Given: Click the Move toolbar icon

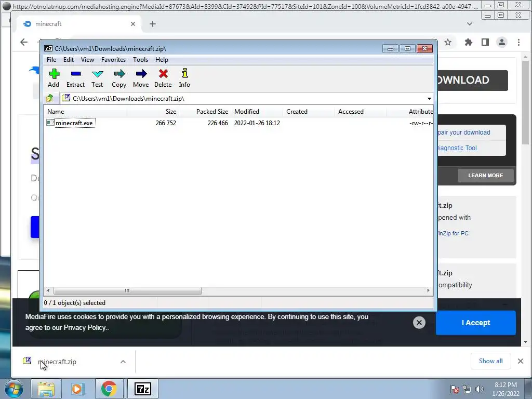Looking at the screenshot, I should click(x=141, y=78).
